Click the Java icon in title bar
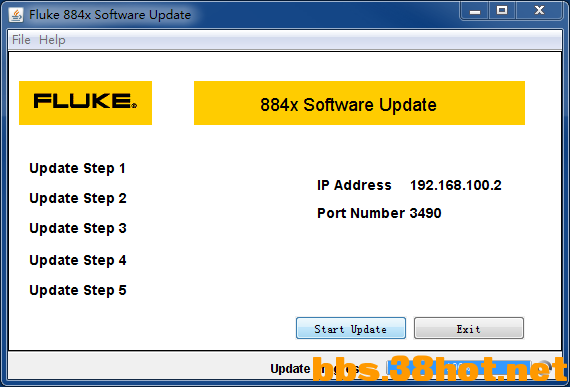The image size is (570, 387). click(x=16, y=15)
